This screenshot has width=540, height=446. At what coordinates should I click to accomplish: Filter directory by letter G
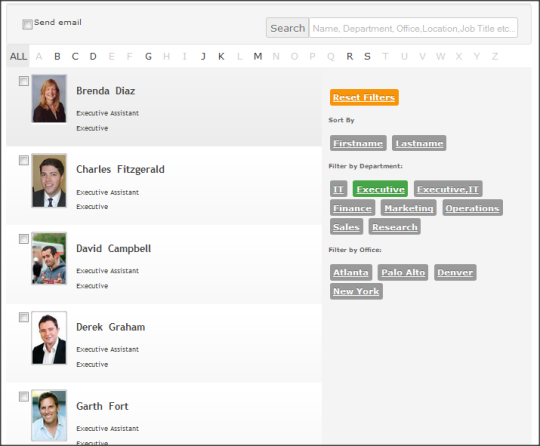point(148,56)
